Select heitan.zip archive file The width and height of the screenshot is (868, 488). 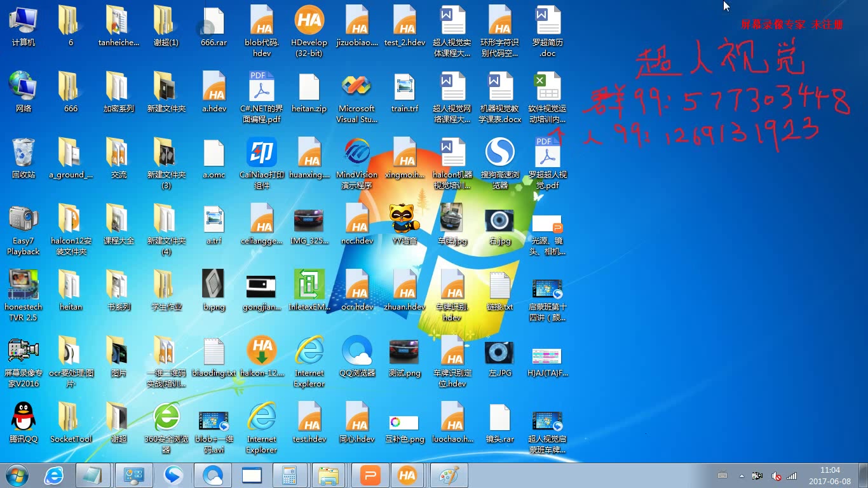point(309,92)
